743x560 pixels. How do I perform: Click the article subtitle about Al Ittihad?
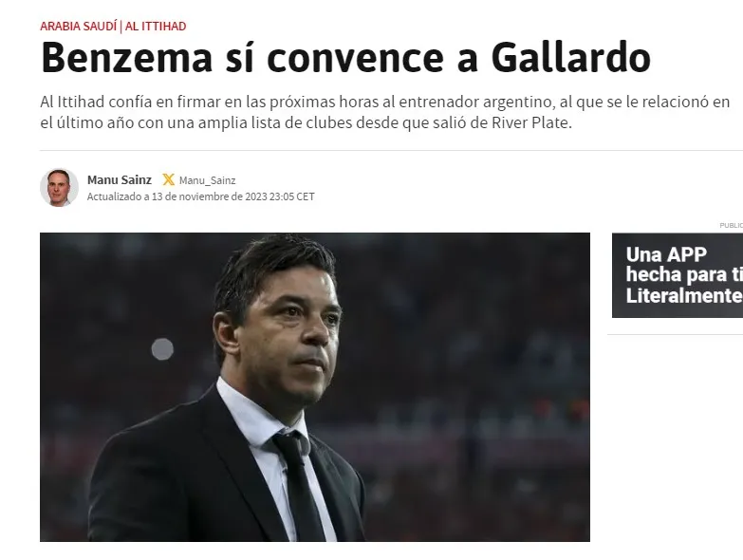384,112
